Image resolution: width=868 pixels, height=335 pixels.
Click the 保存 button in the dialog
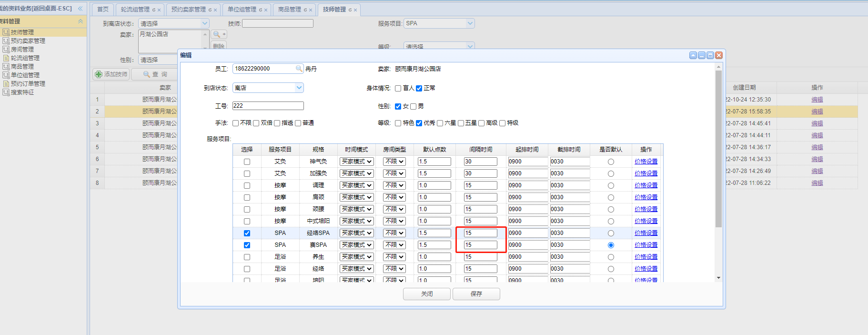pyautogui.click(x=476, y=294)
